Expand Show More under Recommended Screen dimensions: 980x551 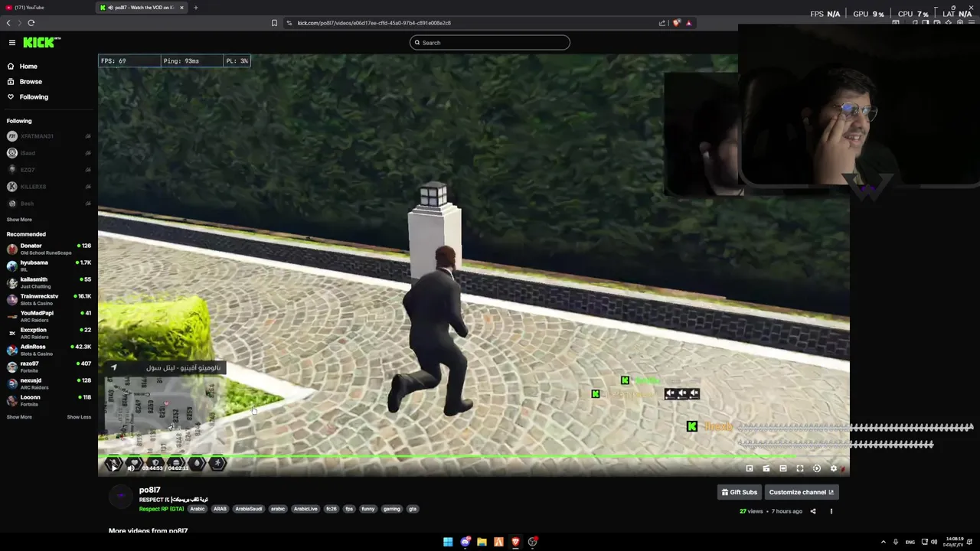(x=19, y=417)
